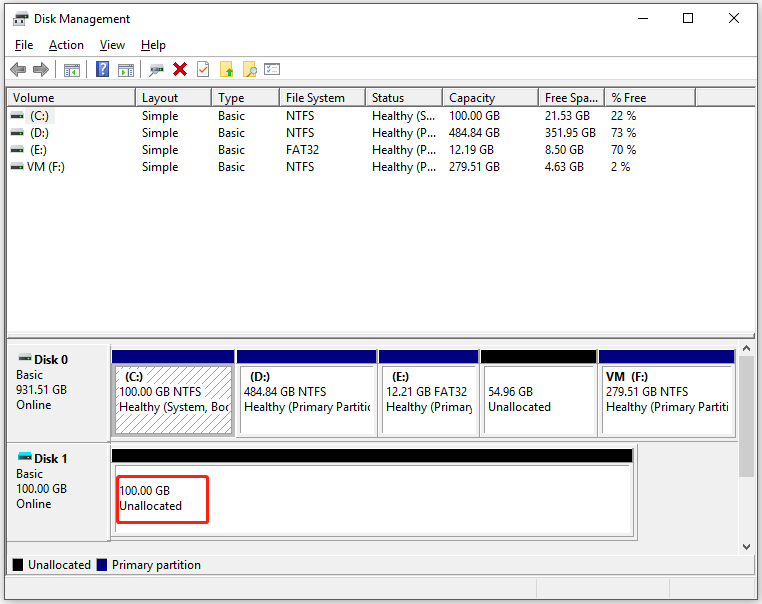Viewport: 762px width, 604px height.
Task: Open the File menu
Action: coord(24,45)
